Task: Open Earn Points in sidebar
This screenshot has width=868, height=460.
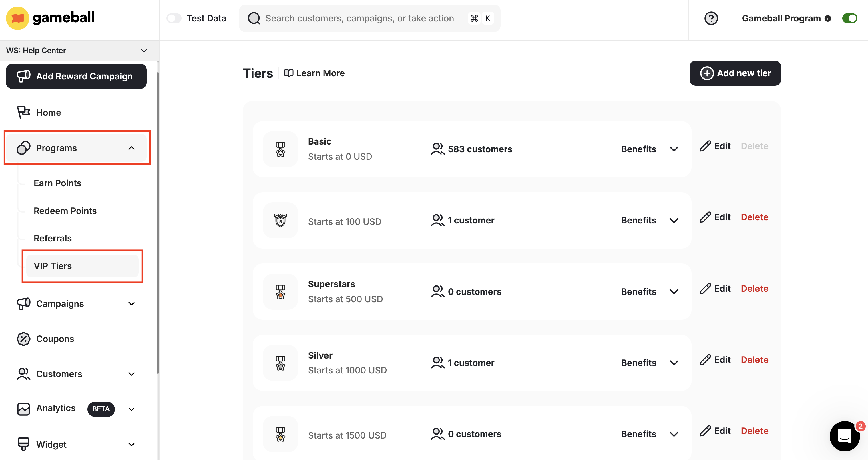Action: (x=58, y=183)
